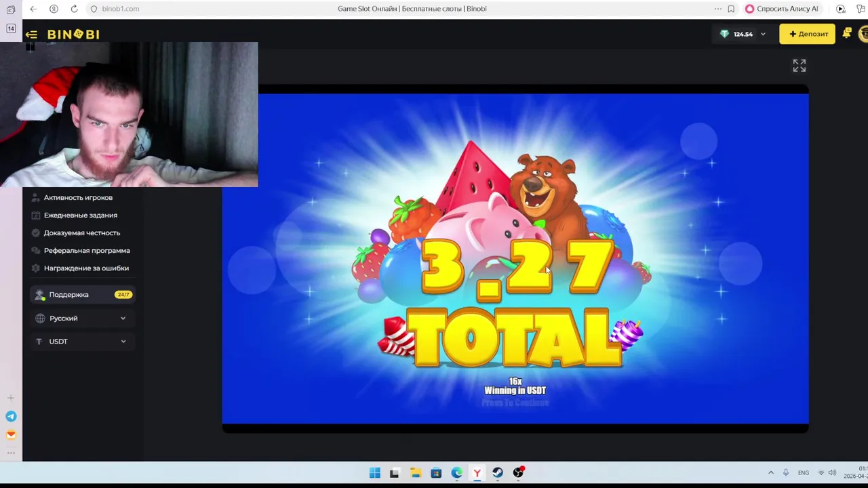Open Telegram in the browser sidebar
868x488 pixels.
click(11, 416)
